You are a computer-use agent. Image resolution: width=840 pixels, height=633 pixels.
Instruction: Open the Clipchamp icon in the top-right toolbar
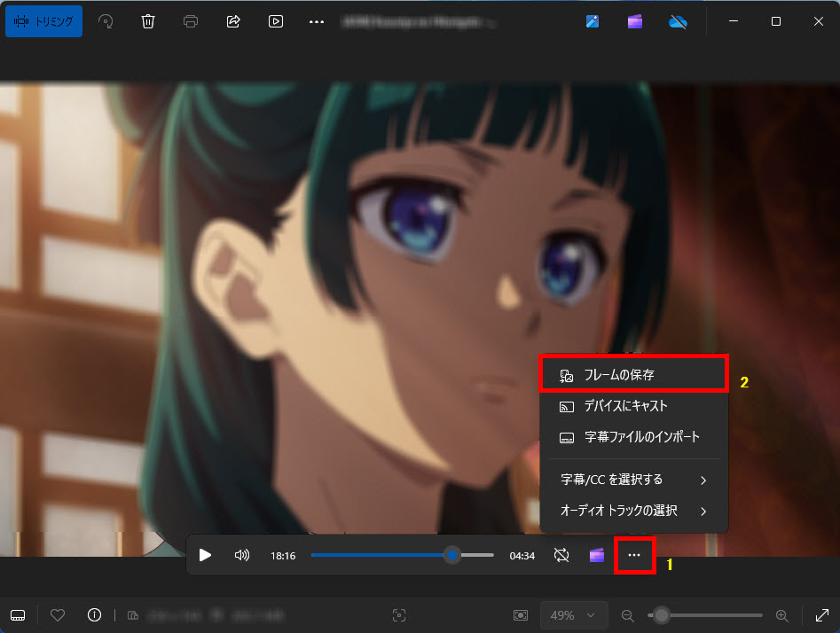[x=635, y=21]
